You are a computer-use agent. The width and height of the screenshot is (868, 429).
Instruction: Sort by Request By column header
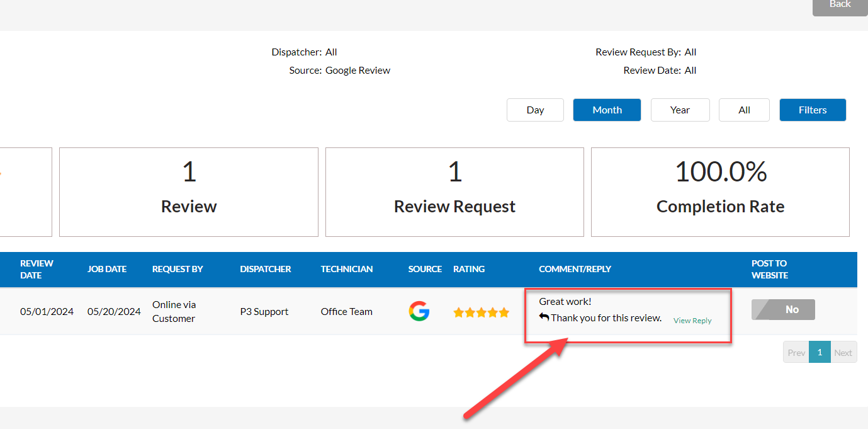pos(178,269)
